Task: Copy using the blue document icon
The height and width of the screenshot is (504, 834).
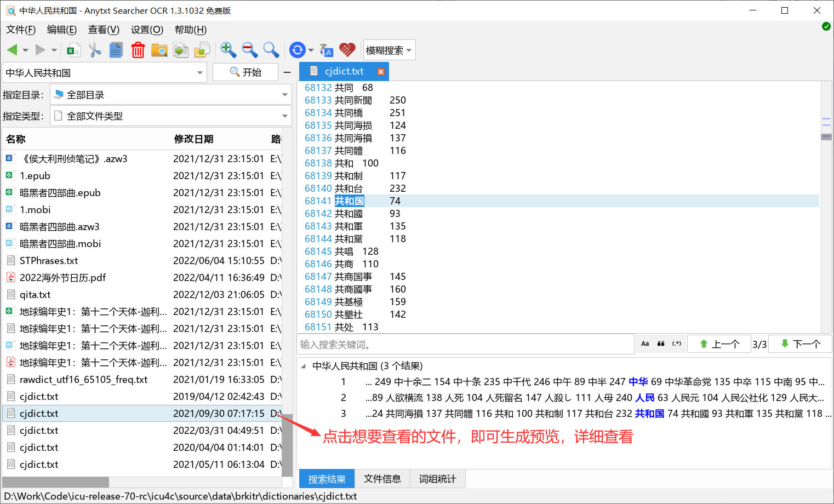Action: (x=116, y=50)
